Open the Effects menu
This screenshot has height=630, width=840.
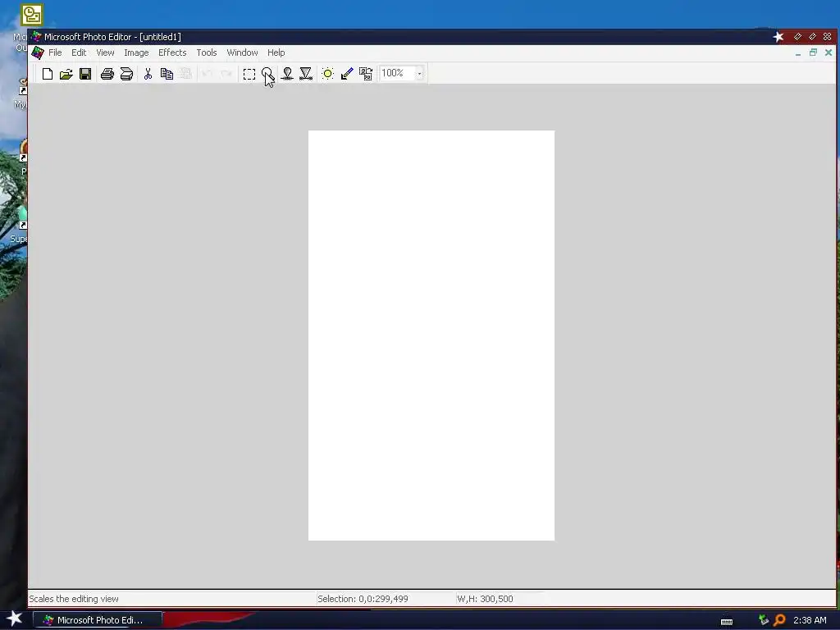pos(172,52)
